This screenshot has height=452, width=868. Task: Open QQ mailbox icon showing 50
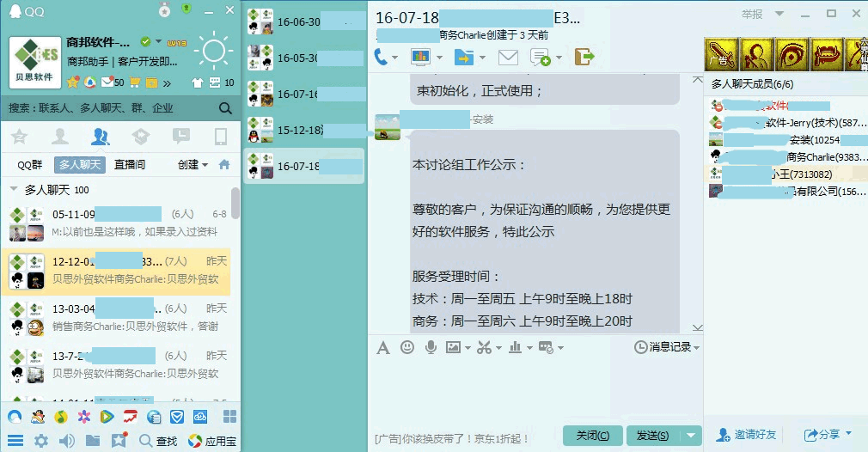pos(113,82)
